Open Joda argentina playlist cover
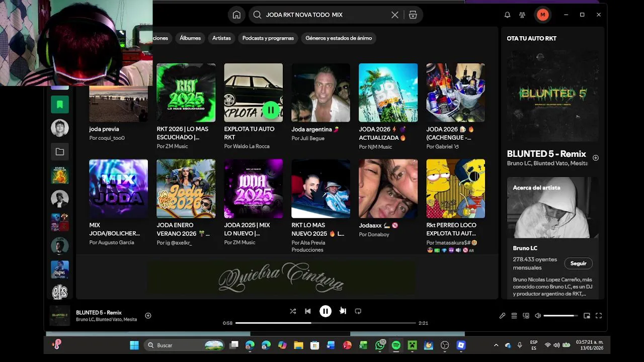The width and height of the screenshot is (644, 362). point(320,93)
